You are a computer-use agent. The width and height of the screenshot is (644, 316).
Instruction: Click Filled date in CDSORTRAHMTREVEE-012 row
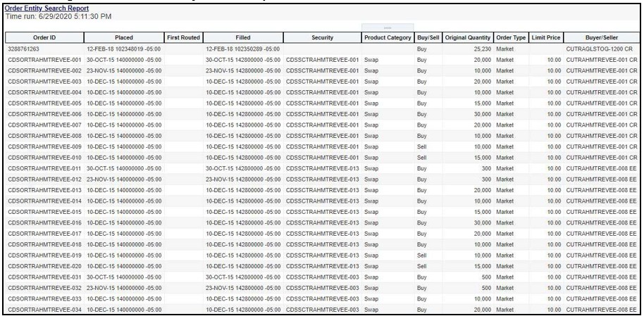tap(243, 179)
